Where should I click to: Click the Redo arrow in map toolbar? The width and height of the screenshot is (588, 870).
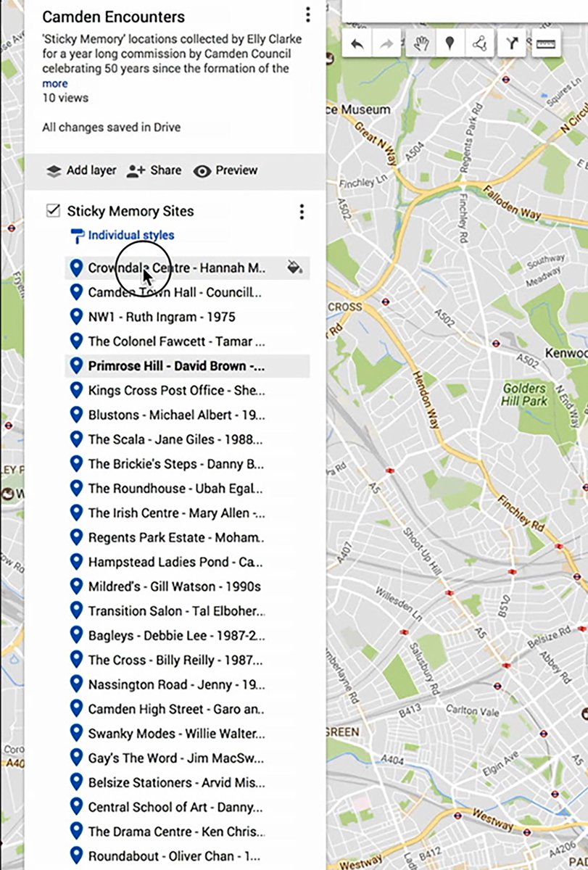tap(387, 43)
